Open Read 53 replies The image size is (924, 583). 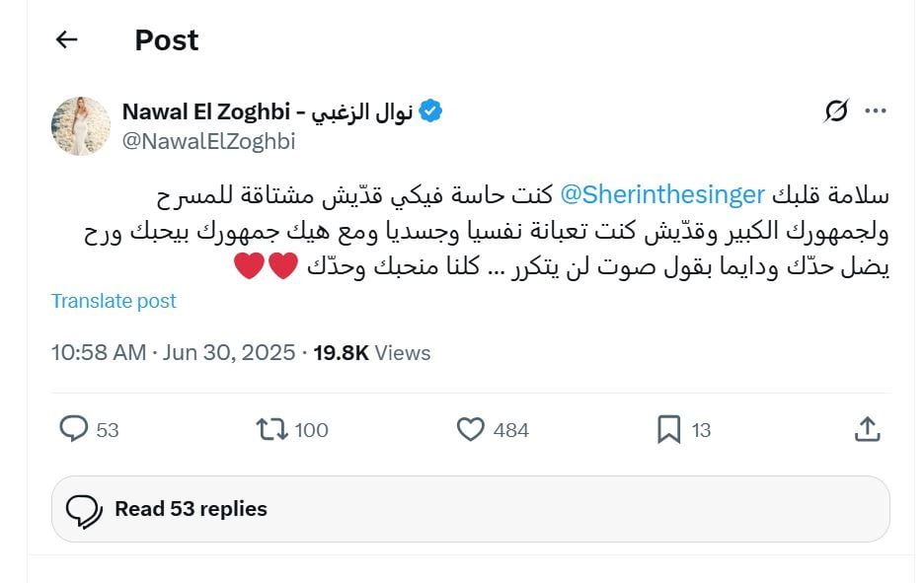tap(192, 509)
